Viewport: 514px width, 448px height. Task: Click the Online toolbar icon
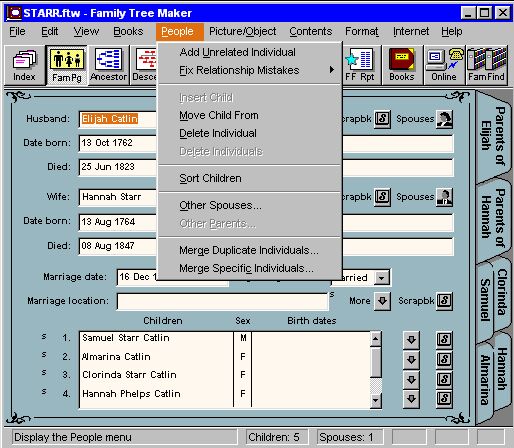click(444, 65)
